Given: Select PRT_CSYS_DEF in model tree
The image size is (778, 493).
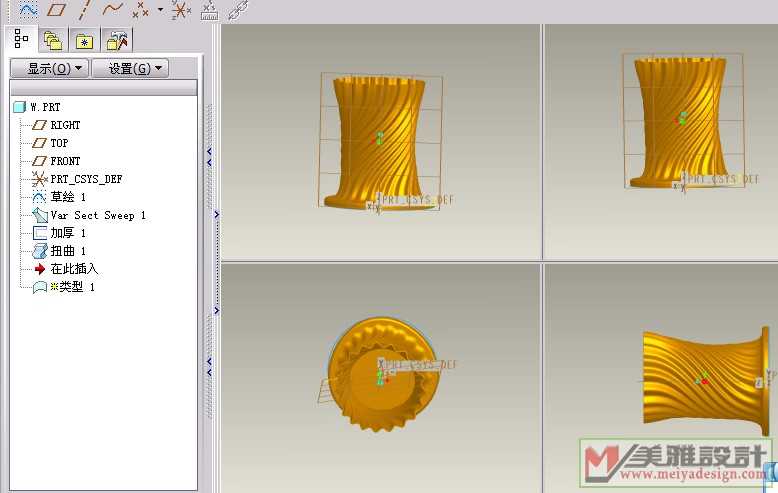Looking at the screenshot, I should point(86,179).
